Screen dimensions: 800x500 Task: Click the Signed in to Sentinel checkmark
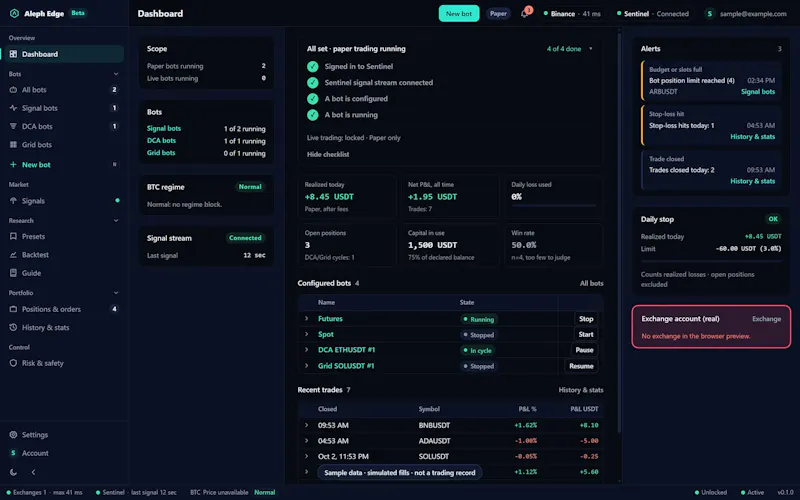pos(313,66)
